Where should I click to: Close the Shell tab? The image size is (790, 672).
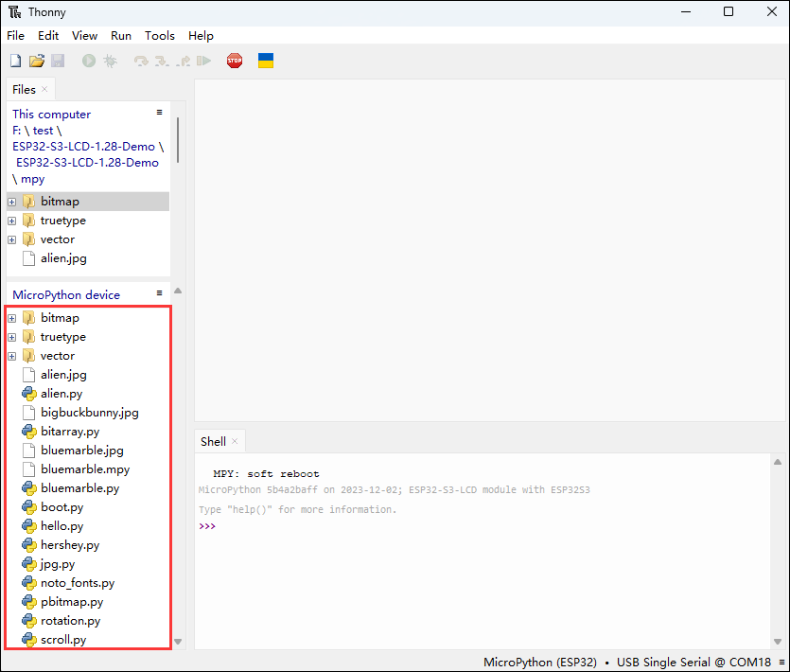pos(235,441)
